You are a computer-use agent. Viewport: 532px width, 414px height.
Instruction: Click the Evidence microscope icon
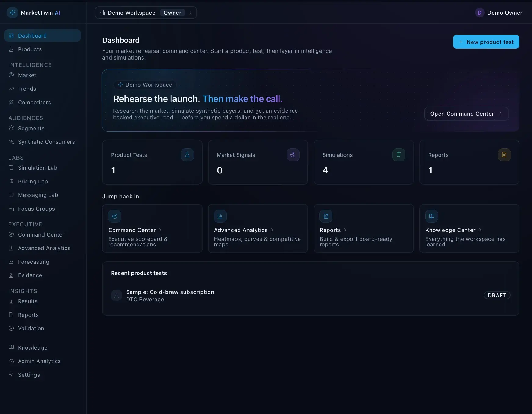(11, 275)
